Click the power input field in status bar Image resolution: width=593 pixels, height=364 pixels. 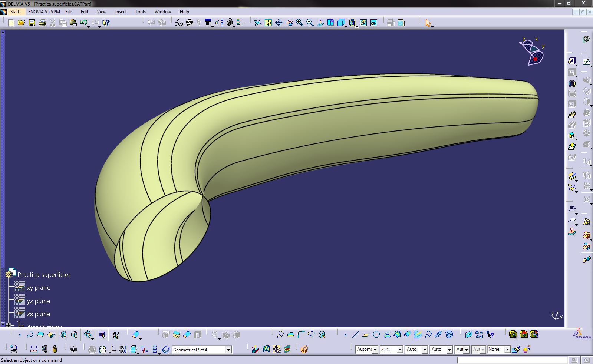tap(512, 360)
